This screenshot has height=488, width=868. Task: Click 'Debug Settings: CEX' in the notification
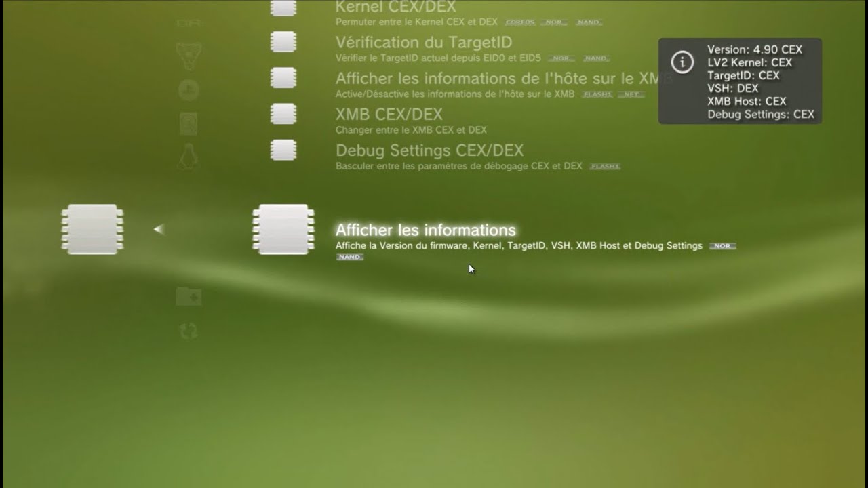(761, 115)
